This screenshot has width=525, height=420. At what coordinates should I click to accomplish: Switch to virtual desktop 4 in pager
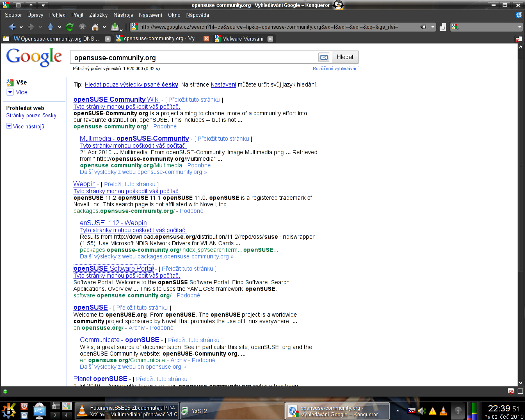(x=66, y=415)
